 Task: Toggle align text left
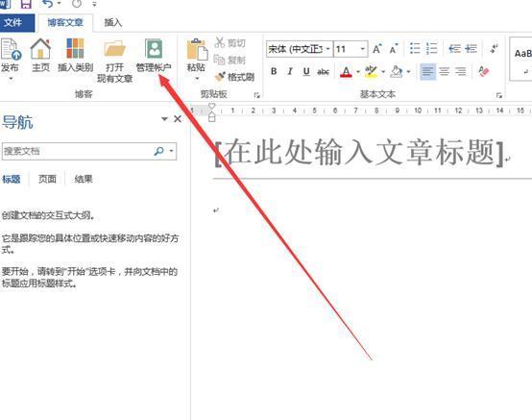(428, 72)
